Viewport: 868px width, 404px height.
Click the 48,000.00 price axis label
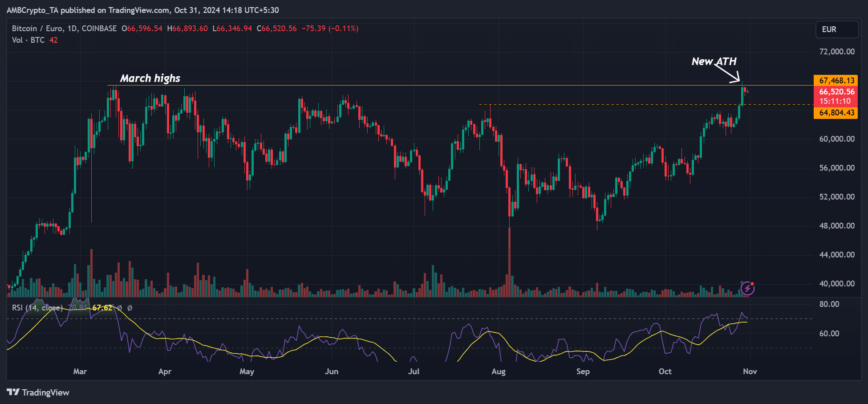[837, 226]
